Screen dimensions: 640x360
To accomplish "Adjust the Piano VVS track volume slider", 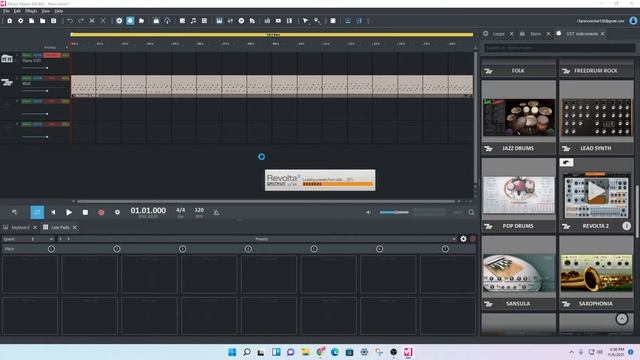I will coord(35,67).
